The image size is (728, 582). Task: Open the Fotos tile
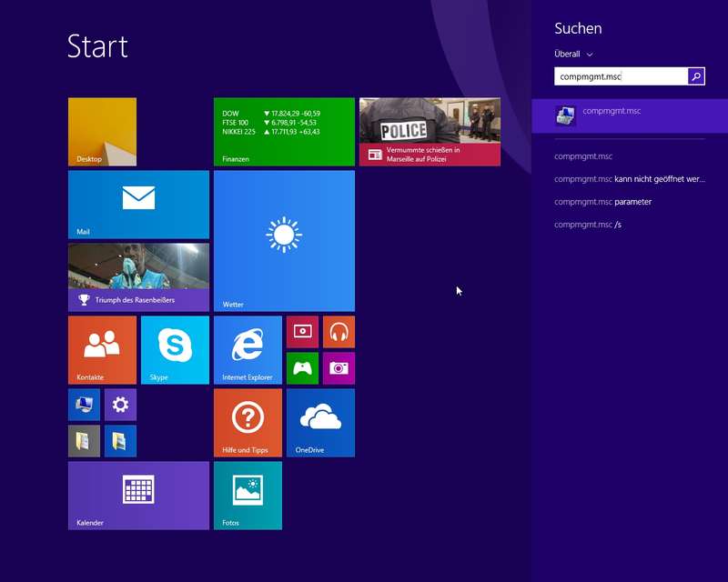(x=248, y=495)
